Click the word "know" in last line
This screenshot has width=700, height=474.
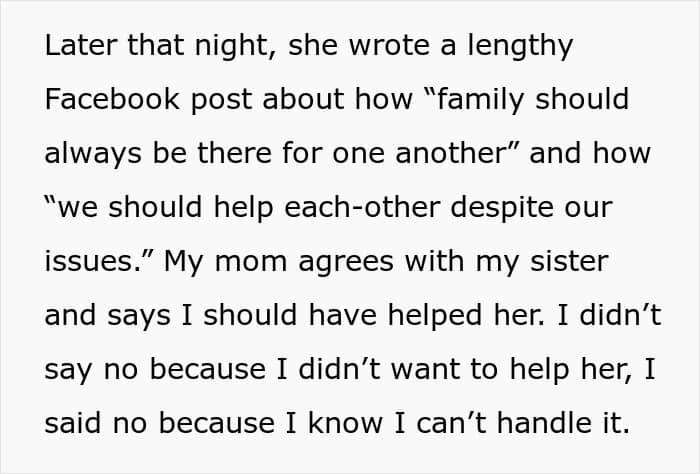pyautogui.click(x=345, y=423)
